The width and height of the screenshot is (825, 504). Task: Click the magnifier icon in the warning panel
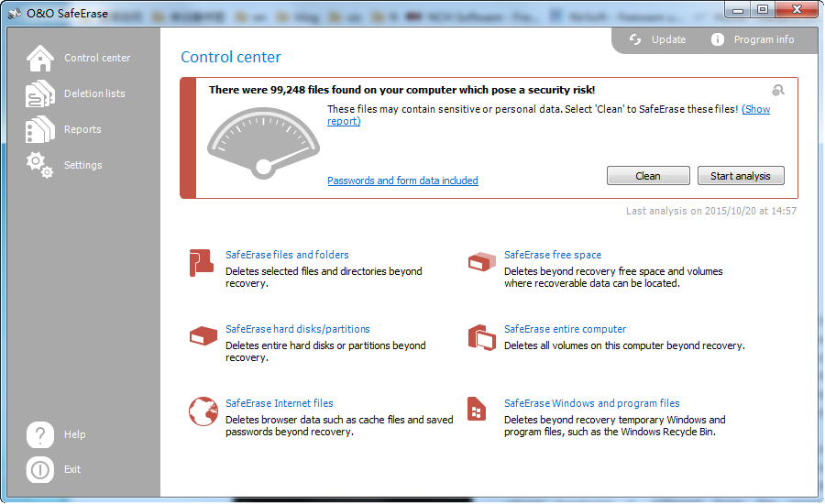pyautogui.click(x=778, y=90)
